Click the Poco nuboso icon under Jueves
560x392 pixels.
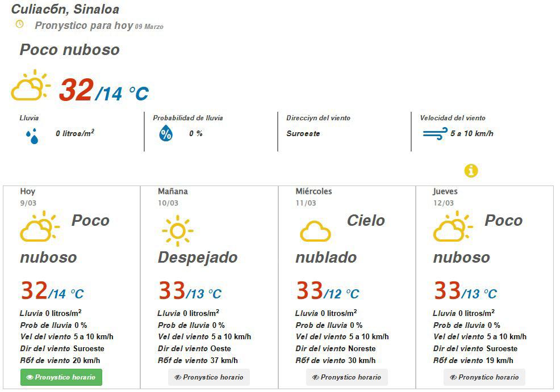454,226
